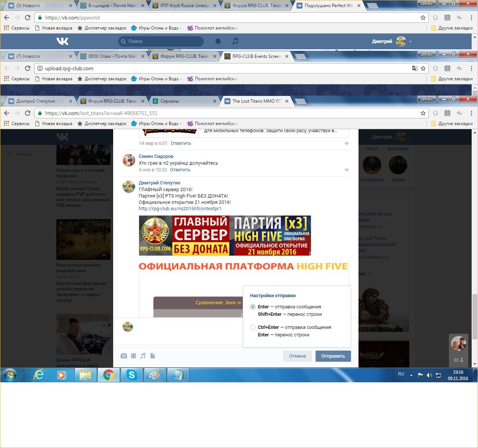The width and height of the screenshot is (478, 448).
Task: Click the volume icon in the system tray
Action: click(x=429, y=375)
